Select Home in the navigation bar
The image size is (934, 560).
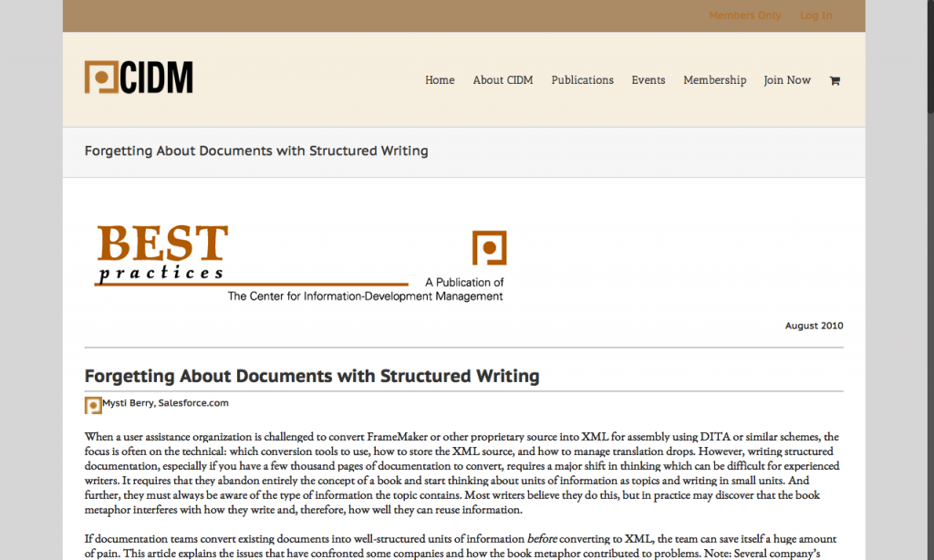pyautogui.click(x=440, y=80)
